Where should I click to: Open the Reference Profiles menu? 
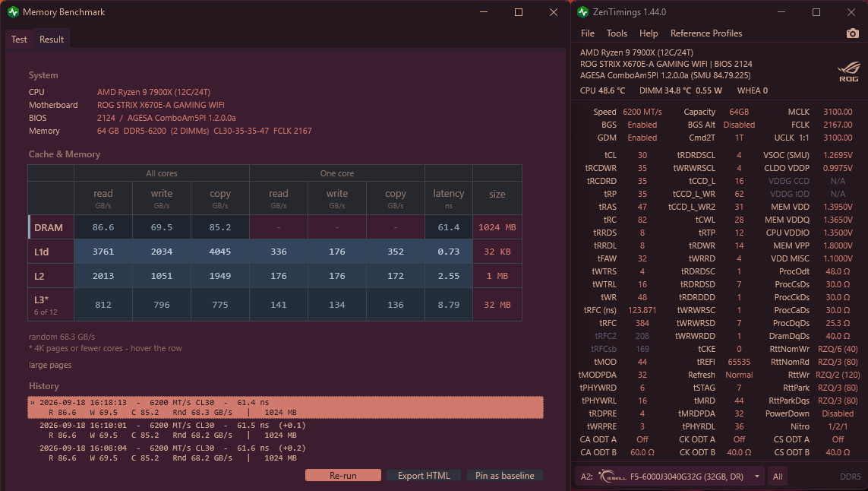point(705,33)
